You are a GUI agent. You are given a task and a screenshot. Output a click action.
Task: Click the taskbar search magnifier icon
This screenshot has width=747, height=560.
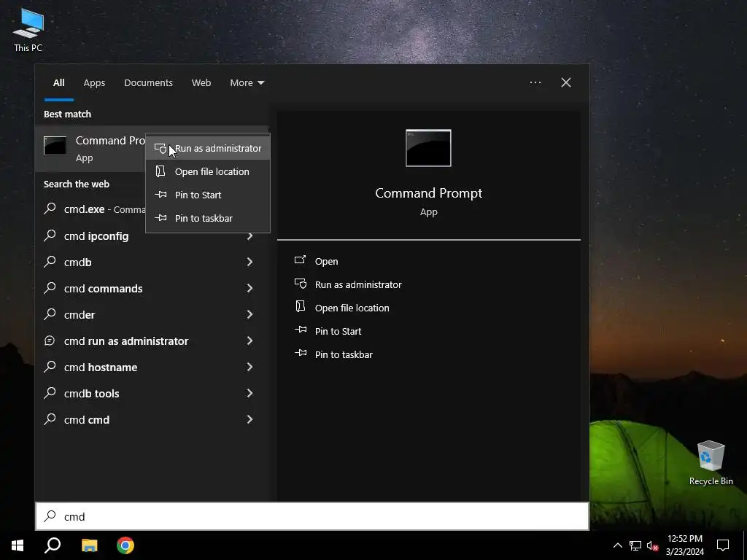[53, 545]
